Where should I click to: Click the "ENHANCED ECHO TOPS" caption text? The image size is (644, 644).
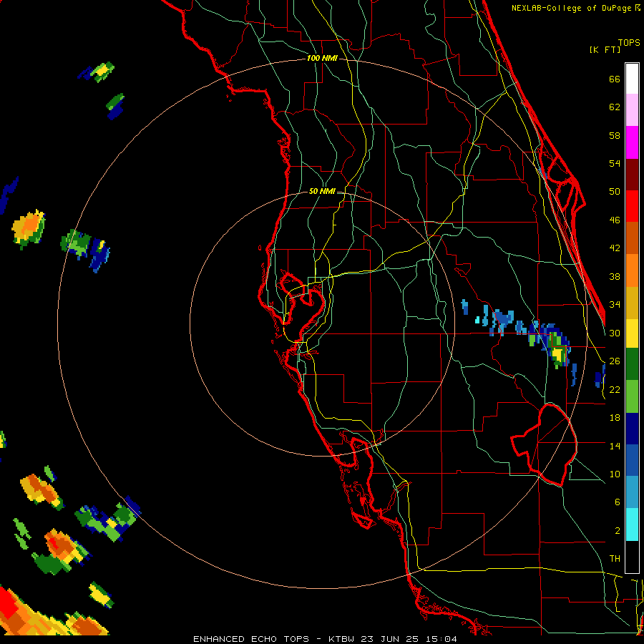(x=251, y=639)
